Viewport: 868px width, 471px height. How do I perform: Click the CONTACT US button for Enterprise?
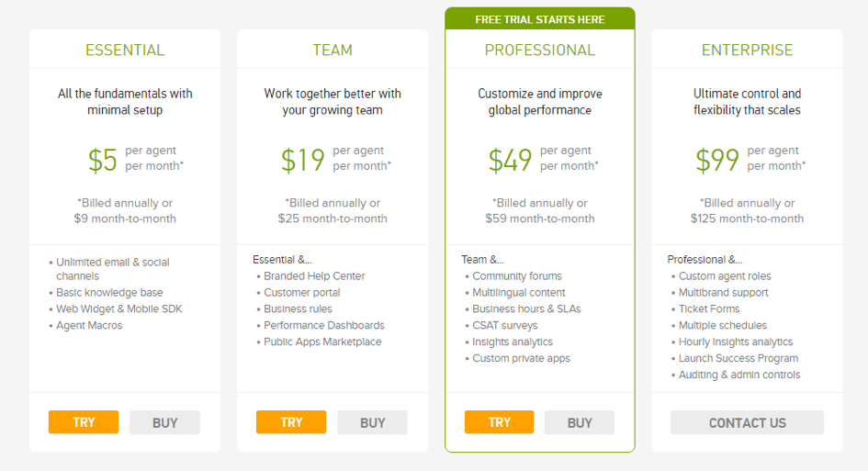748,422
